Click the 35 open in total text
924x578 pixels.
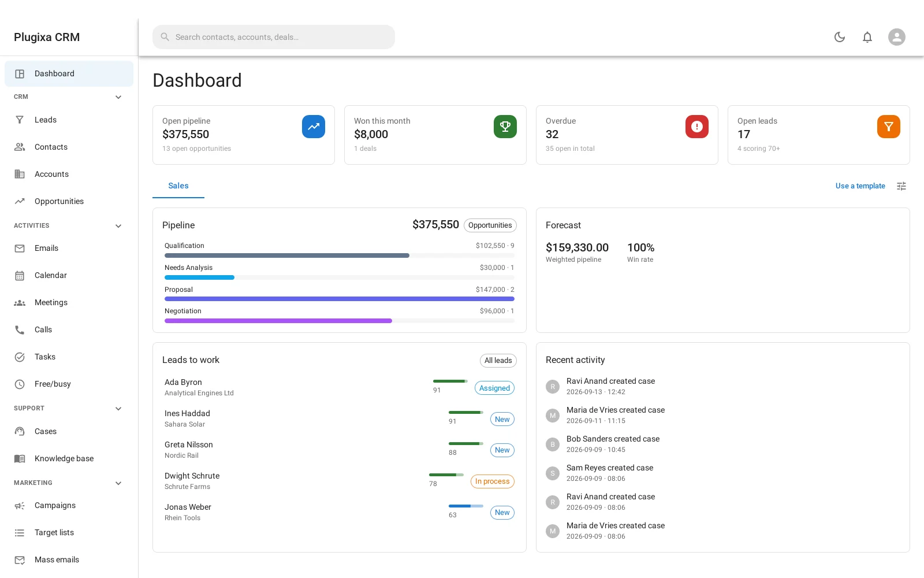(570, 149)
